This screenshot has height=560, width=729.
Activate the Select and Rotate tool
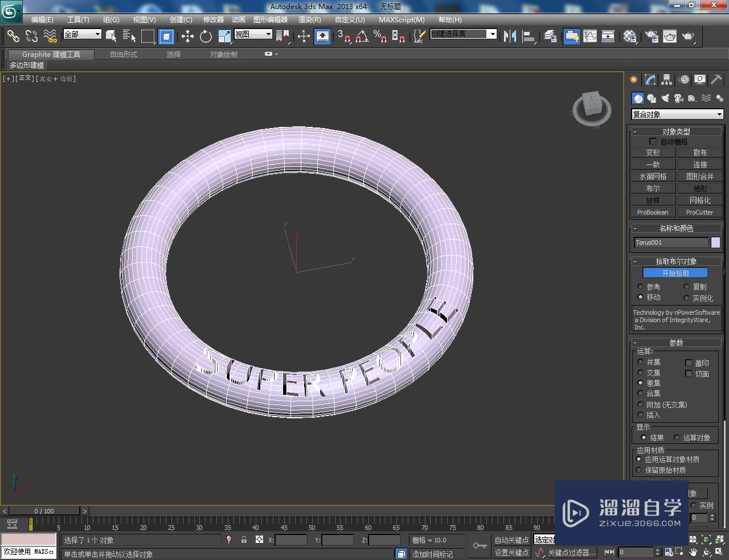point(206,36)
